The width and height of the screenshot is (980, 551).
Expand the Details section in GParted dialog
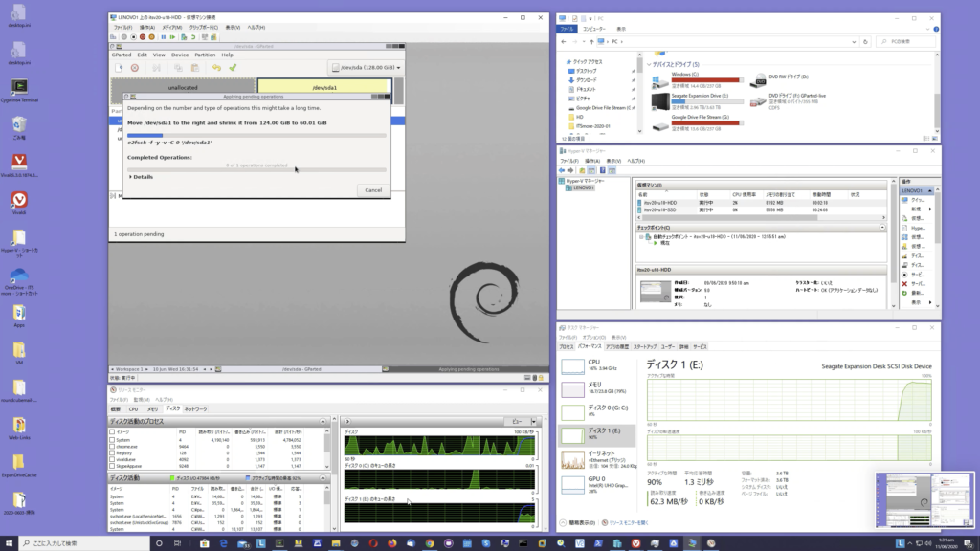point(141,177)
